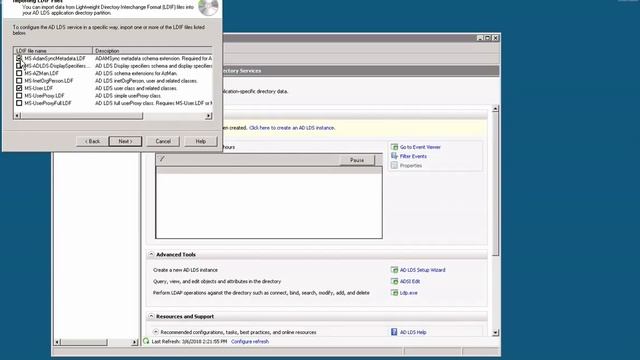Click the Ldp.exe icon
The width and height of the screenshot is (640, 360).
(394, 293)
